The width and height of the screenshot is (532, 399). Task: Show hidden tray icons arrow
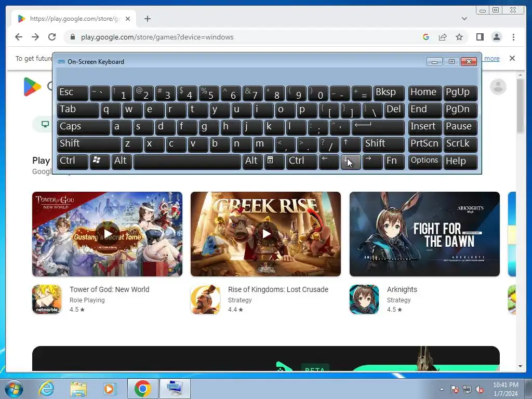pos(442,389)
